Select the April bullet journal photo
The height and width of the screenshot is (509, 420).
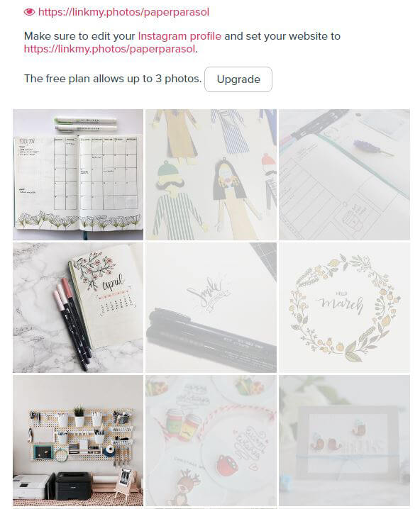pyautogui.click(x=78, y=308)
